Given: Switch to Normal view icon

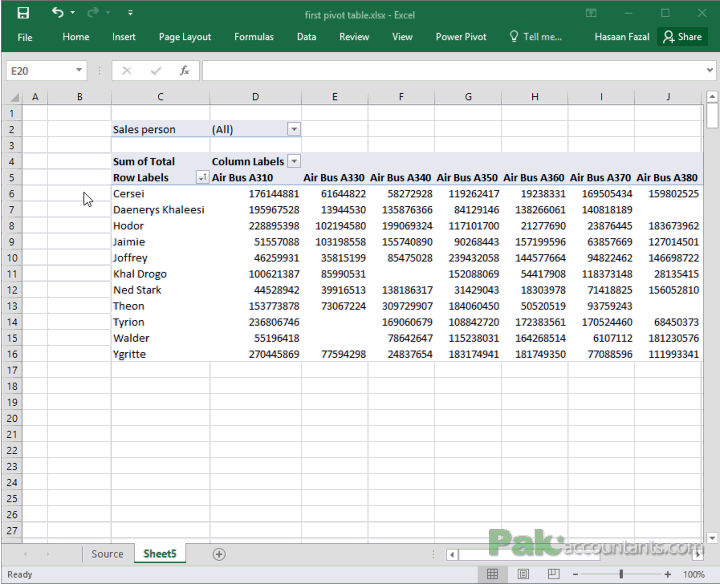Looking at the screenshot, I should point(492,574).
